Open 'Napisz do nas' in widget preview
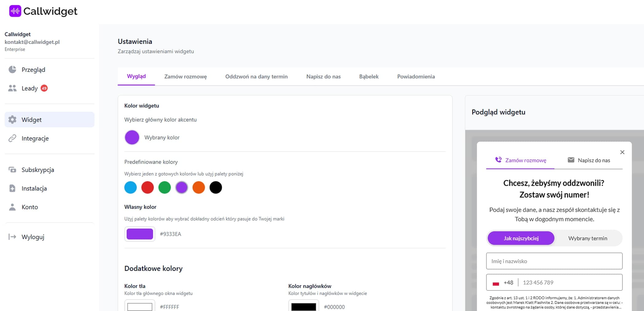The image size is (644, 311). click(589, 160)
